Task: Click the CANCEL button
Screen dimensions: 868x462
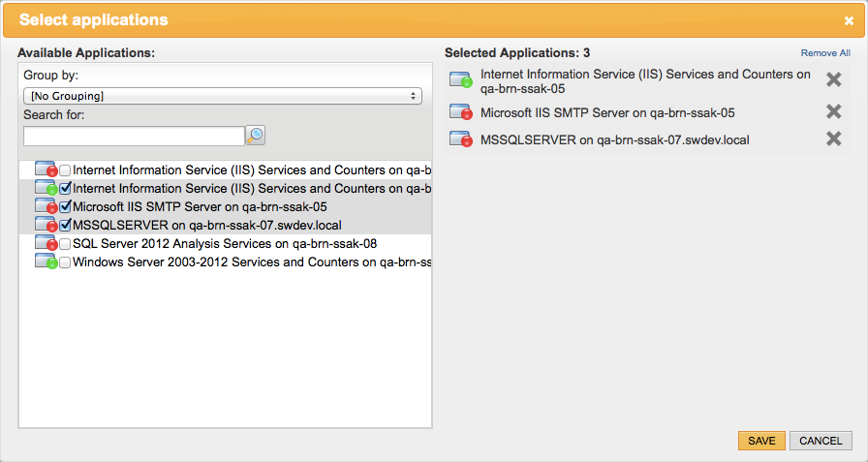Action: (821, 441)
